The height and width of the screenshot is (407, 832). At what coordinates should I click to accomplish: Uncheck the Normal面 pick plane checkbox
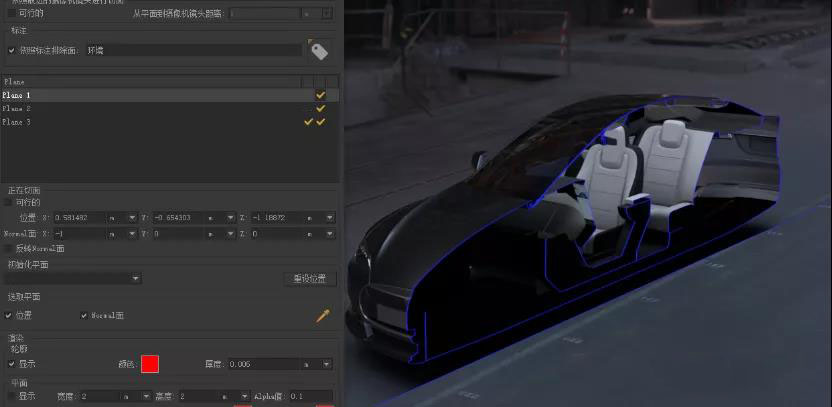(84, 315)
